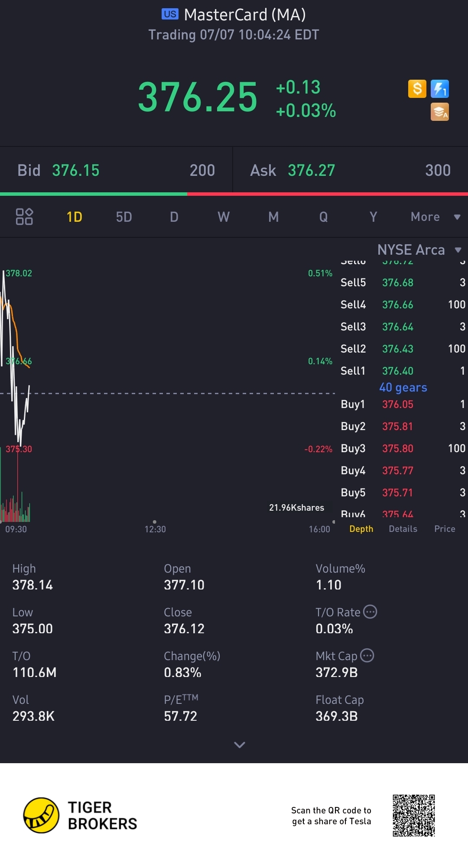The image size is (468, 868).
Task: Tap the orange stacked coins icon
Action: (439, 112)
